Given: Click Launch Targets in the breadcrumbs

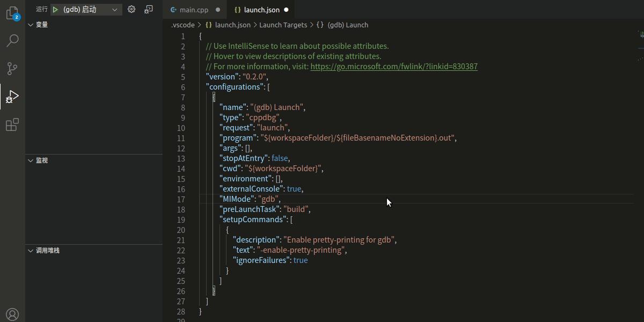Looking at the screenshot, I should (283, 25).
